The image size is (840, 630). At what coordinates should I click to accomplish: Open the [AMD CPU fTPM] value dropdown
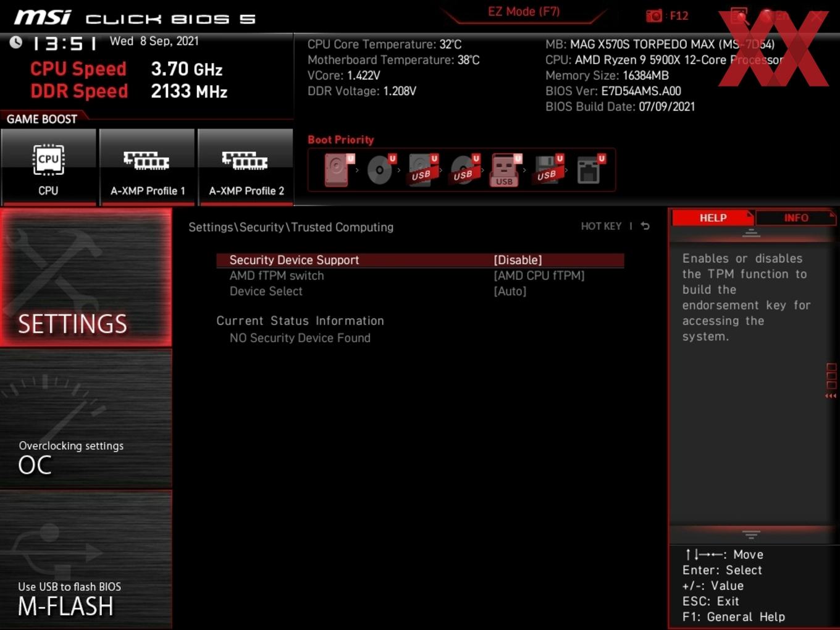539,275
